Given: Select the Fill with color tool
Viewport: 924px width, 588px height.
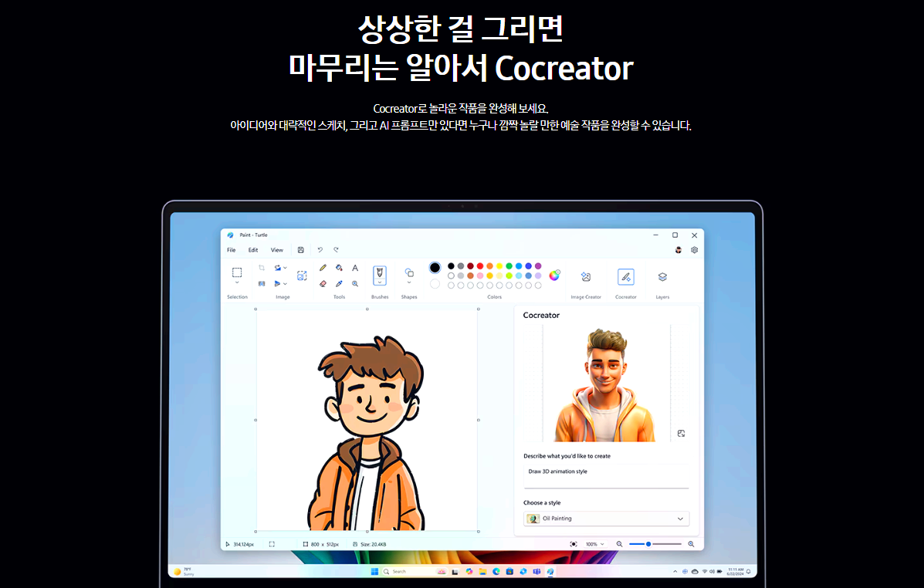Looking at the screenshot, I should pyautogui.click(x=340, y=268).
